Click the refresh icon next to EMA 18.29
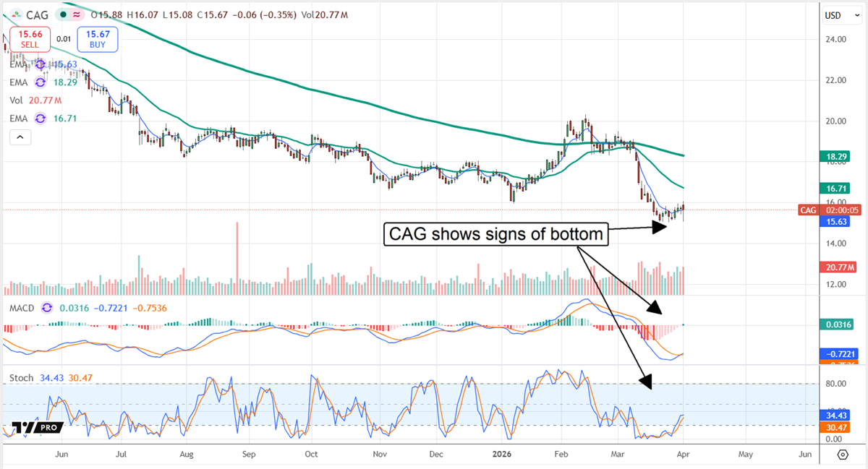The image size is (868, 469). pyautogui.click(x=39, y=82)
